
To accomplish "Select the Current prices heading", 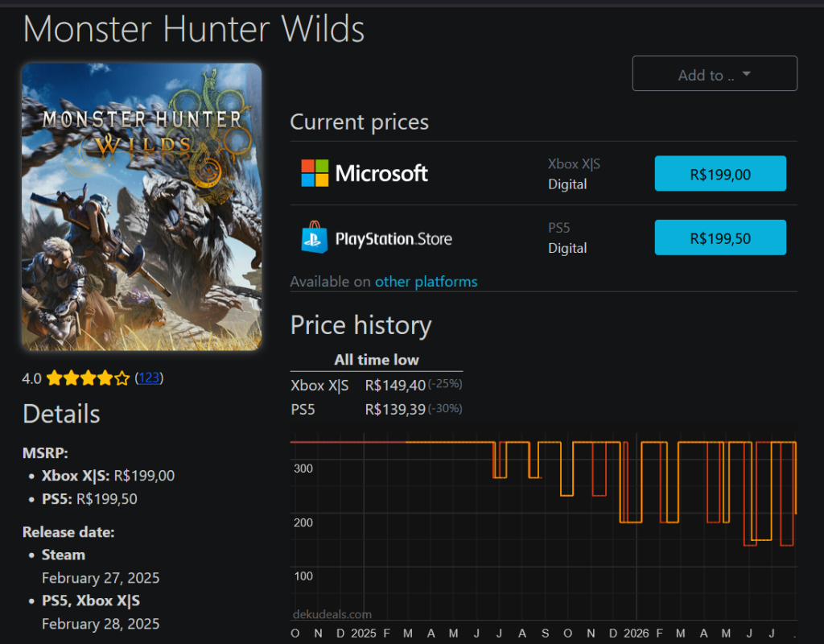I will (x=359, y=122).
